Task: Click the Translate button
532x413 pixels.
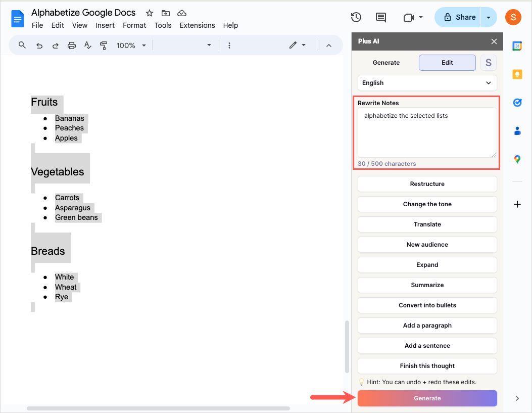Action: pyautogui.click(x=427, y=224)
